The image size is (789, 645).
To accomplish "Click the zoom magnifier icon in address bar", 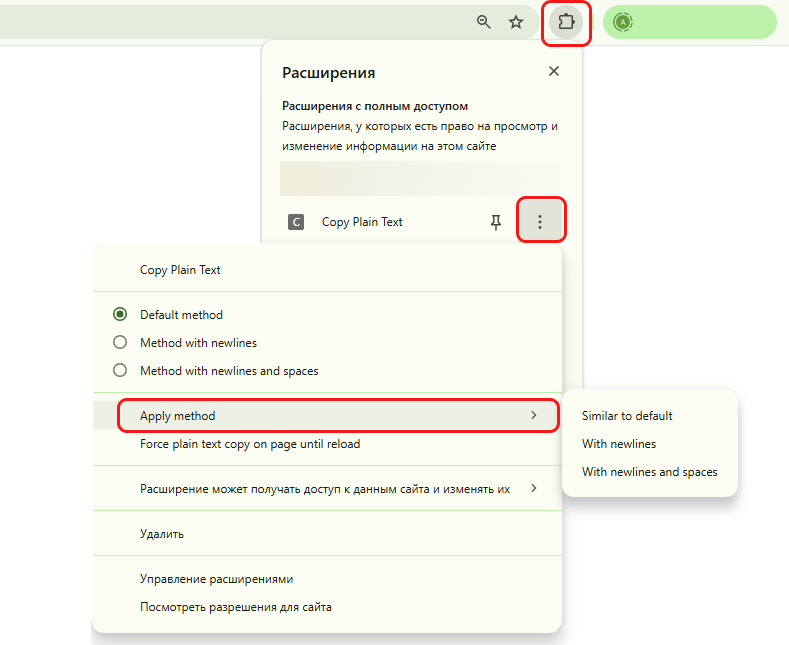I will coord(484,22).
